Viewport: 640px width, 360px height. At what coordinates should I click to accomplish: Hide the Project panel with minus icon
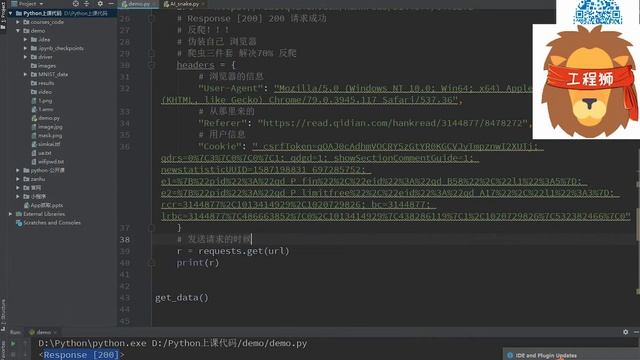coord(111,4)
